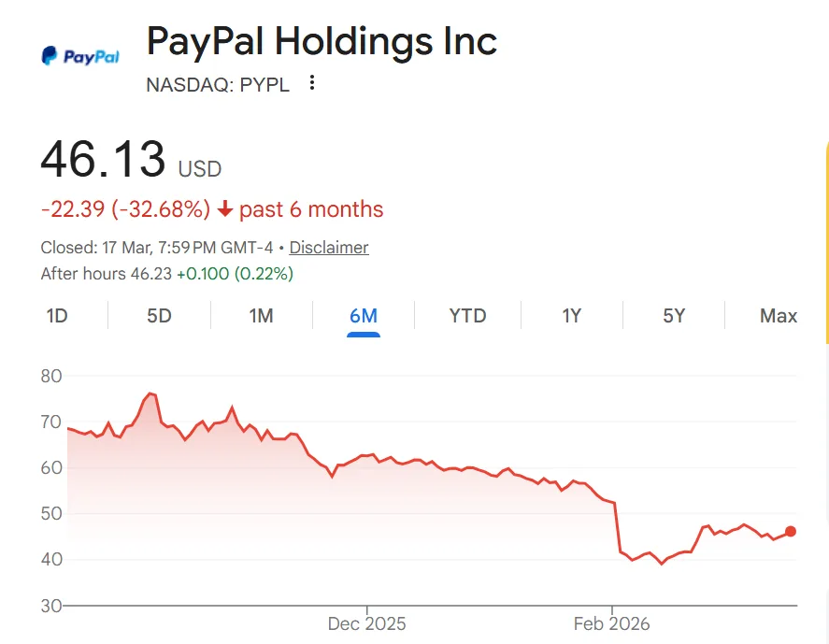The image size is (829, 644).
Task: Click the NASDAQ: PYPL ticker label
Action: click(x=218, y=84)
